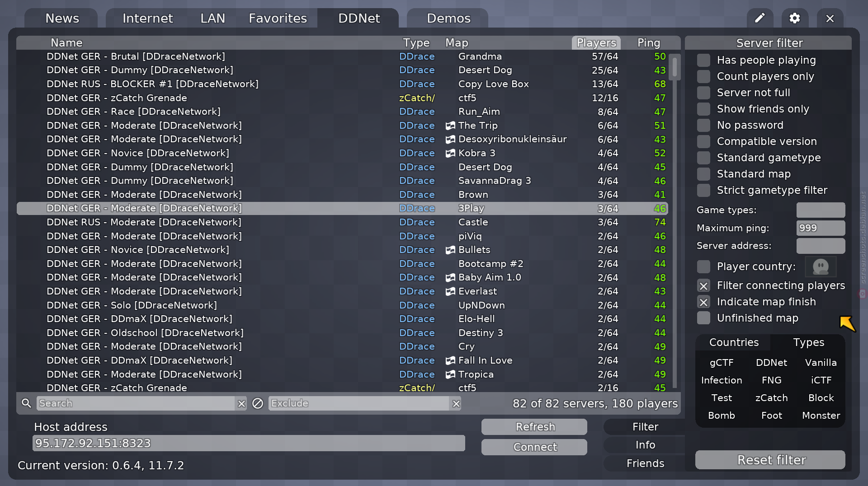Check the Standard map option
This screenshot has height=486, width=868.
coord(703,174)
